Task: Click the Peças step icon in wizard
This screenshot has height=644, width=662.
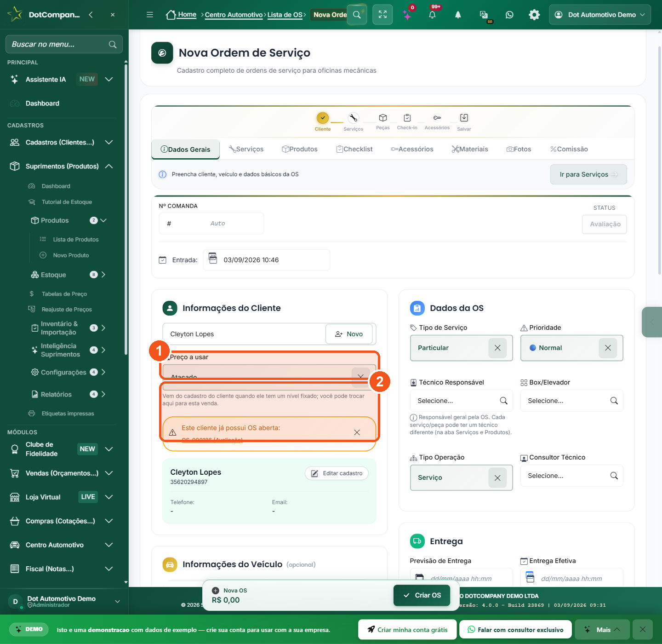Action: tap(382, 118)
